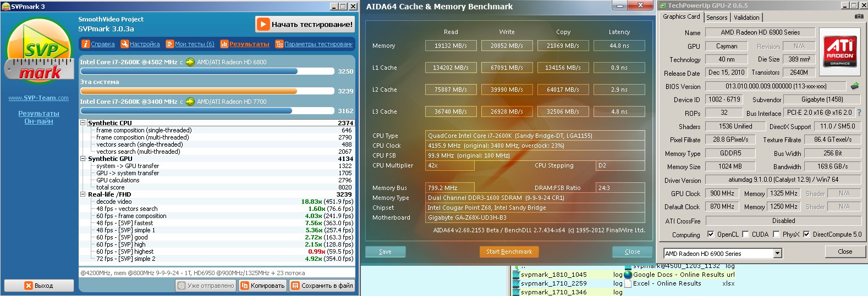
Task: Click the orange Эта система score bar
Action: pyautogui.click(x=189, y=91)
